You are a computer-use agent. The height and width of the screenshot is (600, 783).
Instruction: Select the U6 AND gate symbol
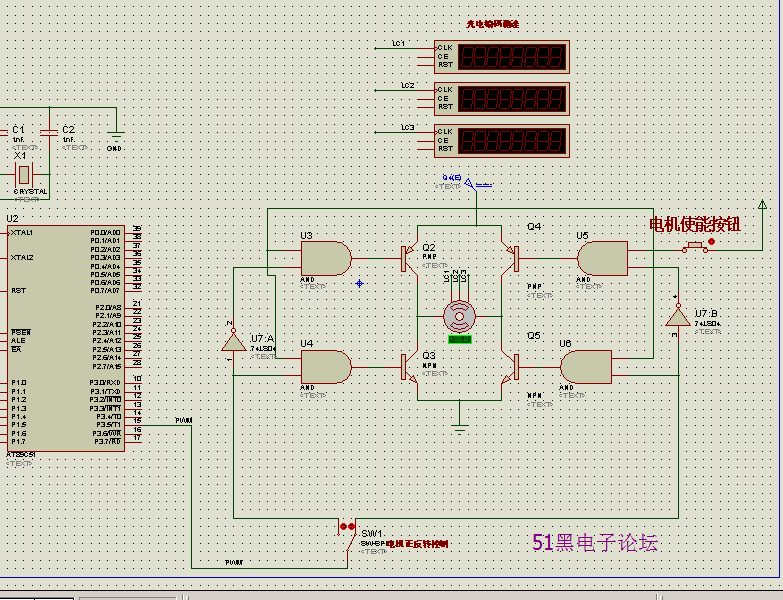coord(586,367)
